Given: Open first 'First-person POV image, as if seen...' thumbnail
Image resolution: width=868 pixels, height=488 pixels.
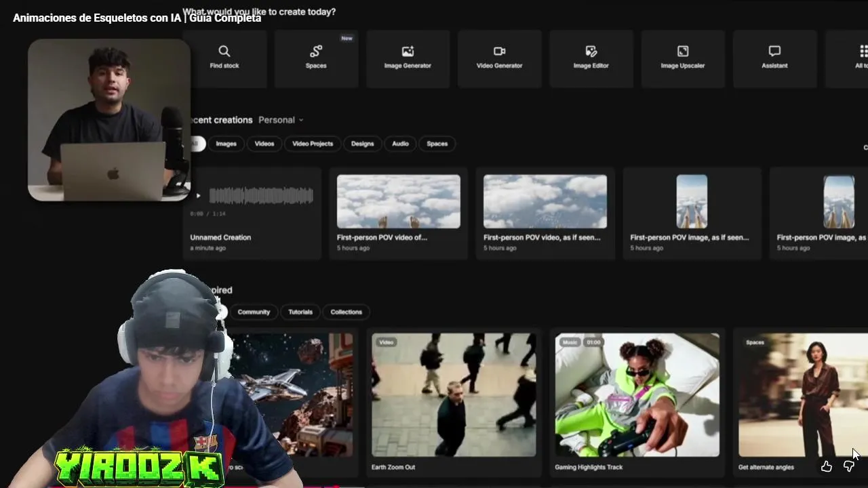Looking at the screenshot, I should pos(692,201).
